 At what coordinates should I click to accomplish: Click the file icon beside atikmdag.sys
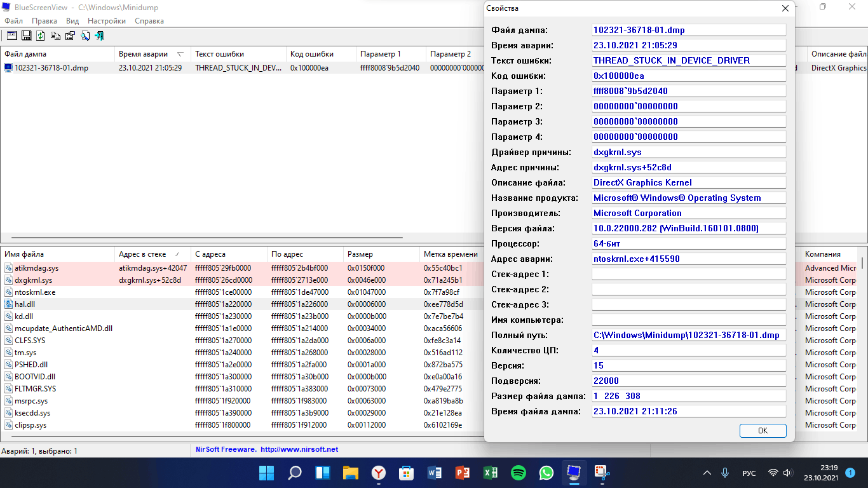[x=8, y=268]
